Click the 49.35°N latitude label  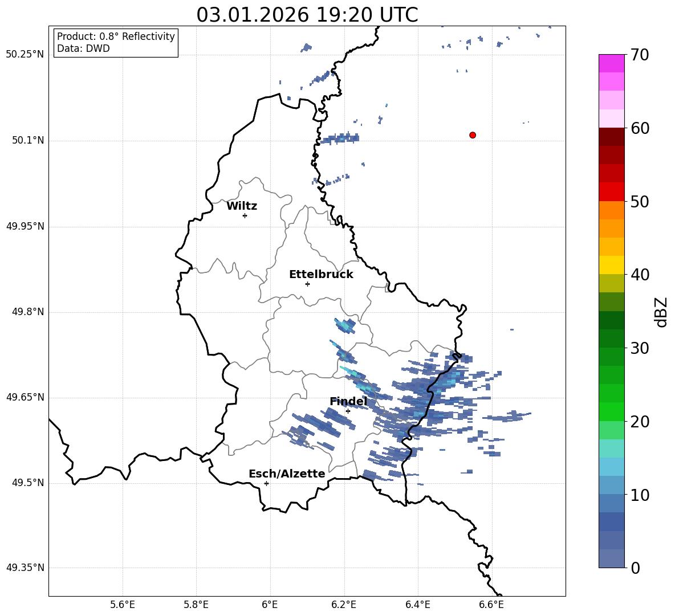coord(25,568)
